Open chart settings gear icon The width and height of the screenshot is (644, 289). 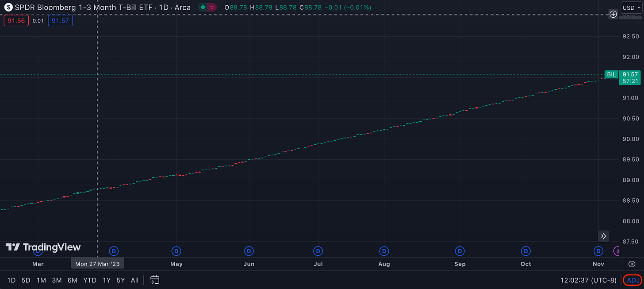(x=632, y=264)
